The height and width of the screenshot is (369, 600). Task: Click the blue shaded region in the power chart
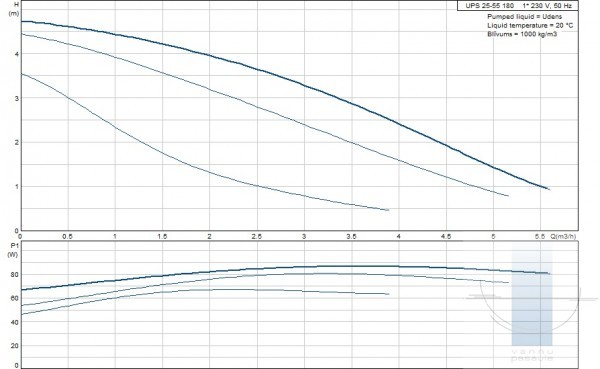pos(532,299)
